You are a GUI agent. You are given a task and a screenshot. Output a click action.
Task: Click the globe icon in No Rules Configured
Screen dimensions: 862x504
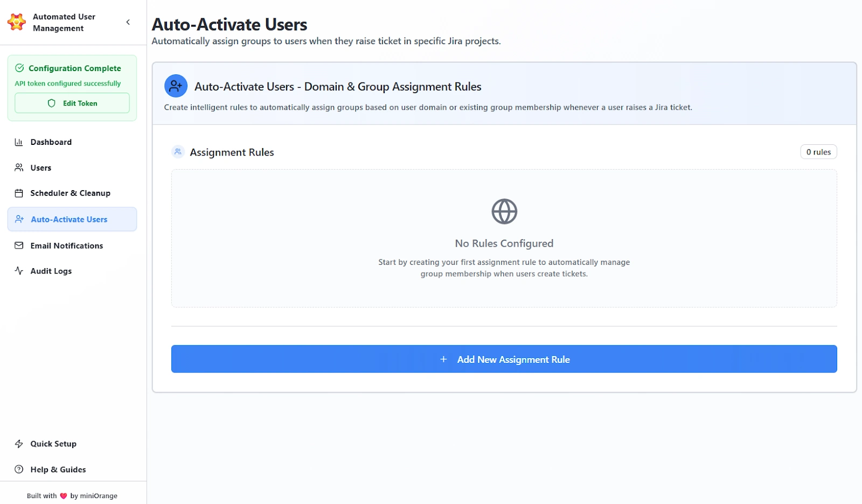pos(504,212)
